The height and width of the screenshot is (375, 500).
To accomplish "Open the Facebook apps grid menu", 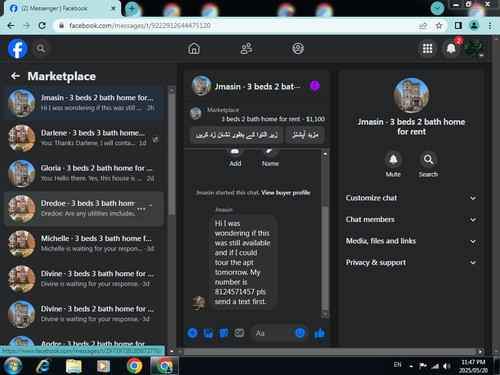I will pos(427,49).
